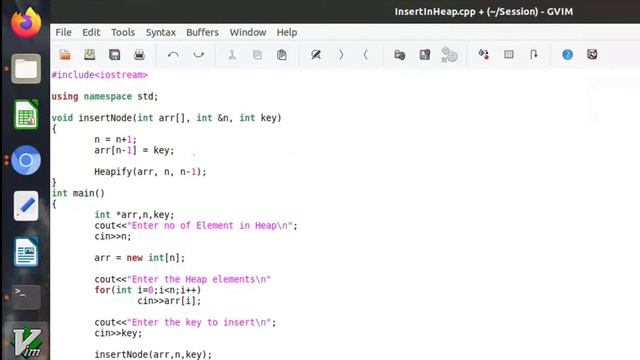Open the Syntax menu

[x=161, y=32]
